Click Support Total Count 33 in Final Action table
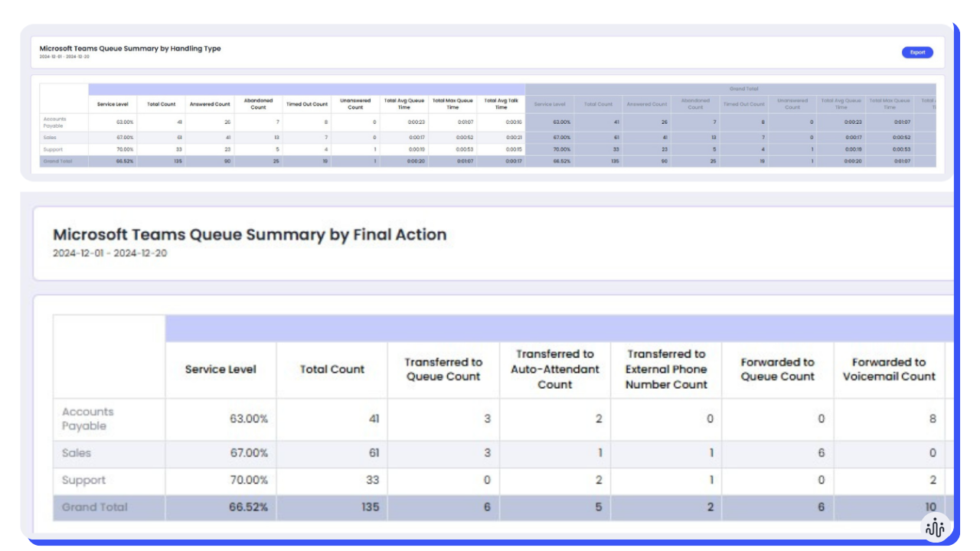This screenshot has height=551, width=980. click(x=373, y=481)
